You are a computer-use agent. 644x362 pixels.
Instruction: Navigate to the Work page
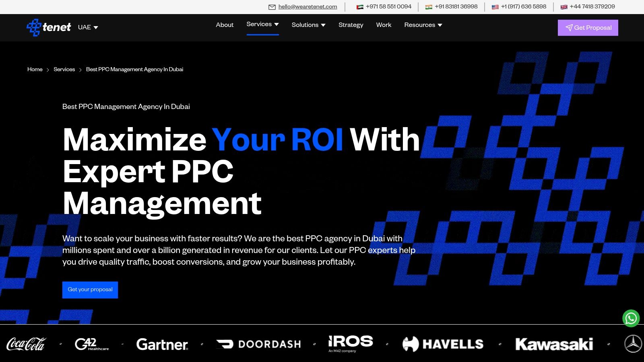(x=384, y=25)
